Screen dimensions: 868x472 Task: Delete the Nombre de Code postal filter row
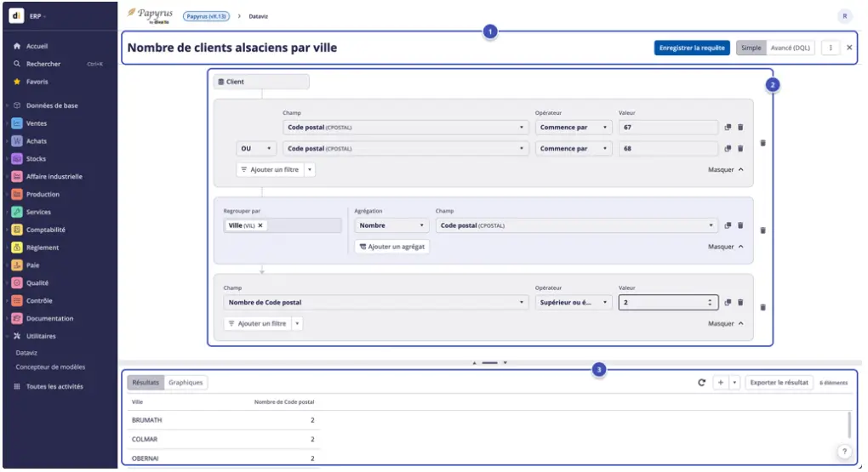click(740, 302)
